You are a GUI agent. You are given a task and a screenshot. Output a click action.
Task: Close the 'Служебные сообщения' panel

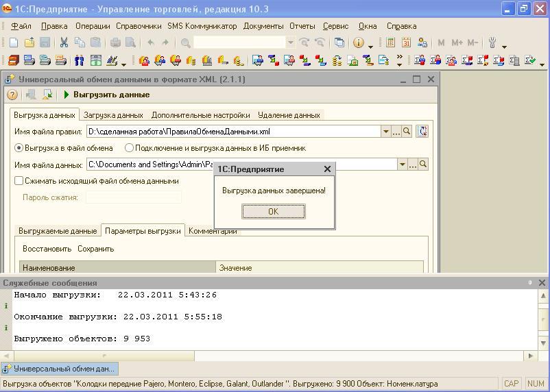pyautogui.click(x=542, y=282)
